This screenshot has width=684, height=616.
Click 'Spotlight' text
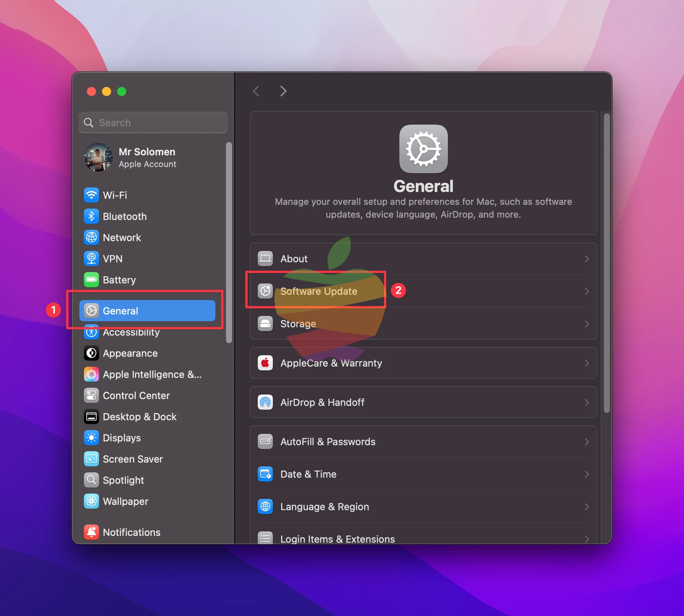(123, 480)
